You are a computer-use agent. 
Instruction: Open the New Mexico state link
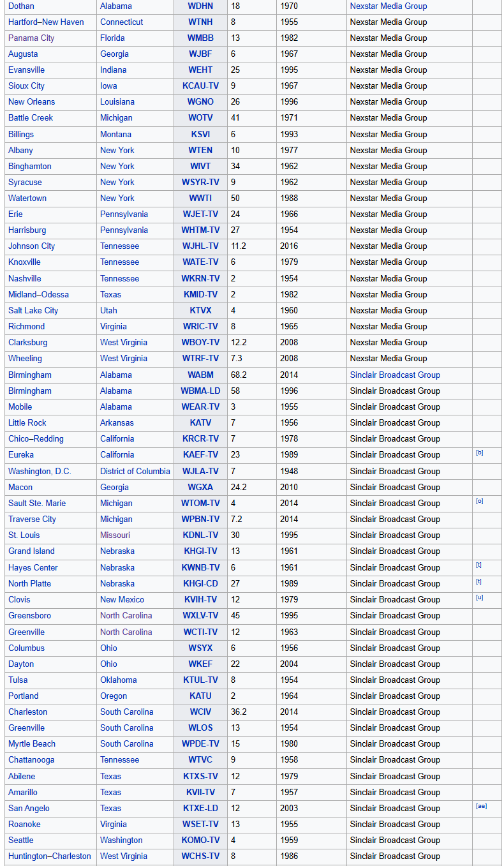tap(122, 599)
